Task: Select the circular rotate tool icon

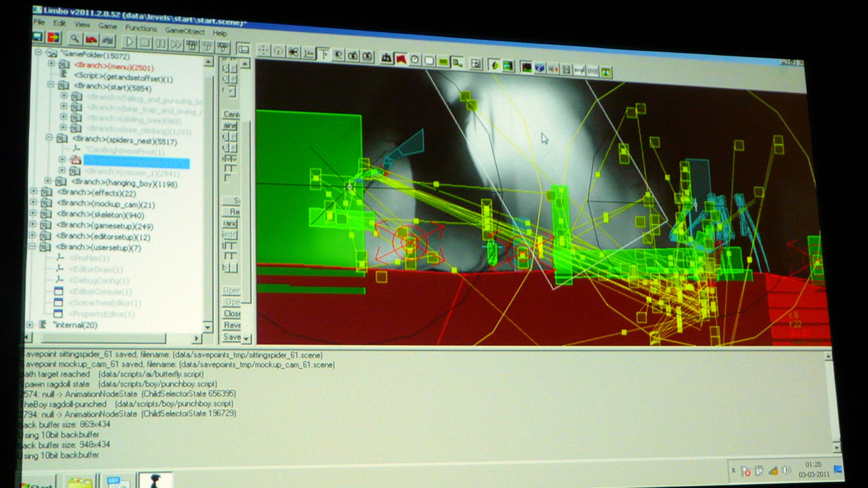Action: click(279, 51)
